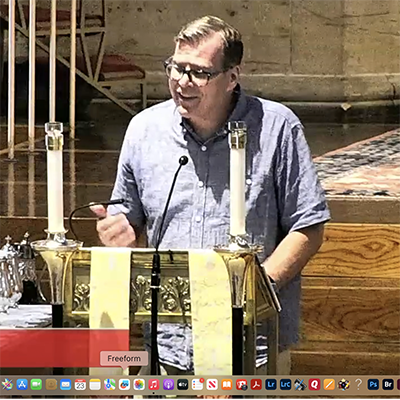The height and width of the screenshot is (400, 400).
Task: Open the Podcasts app
Action: tap(168, 384)
